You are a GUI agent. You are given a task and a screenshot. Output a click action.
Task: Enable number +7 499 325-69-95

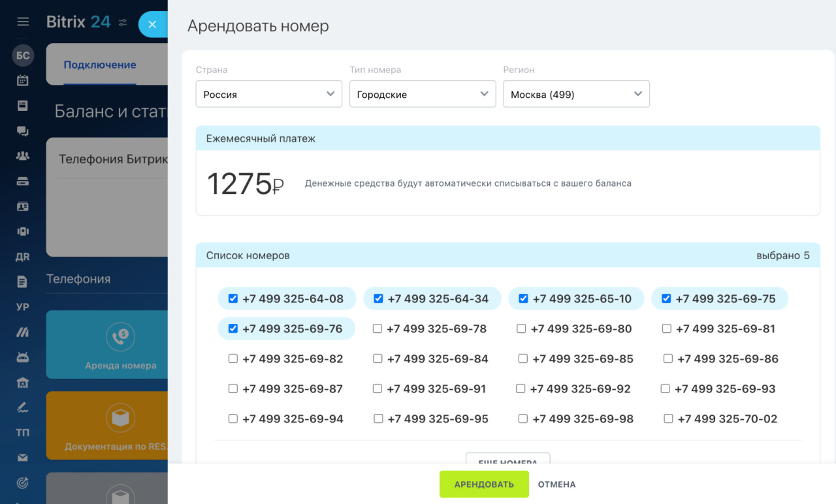(x=379, y=418)
